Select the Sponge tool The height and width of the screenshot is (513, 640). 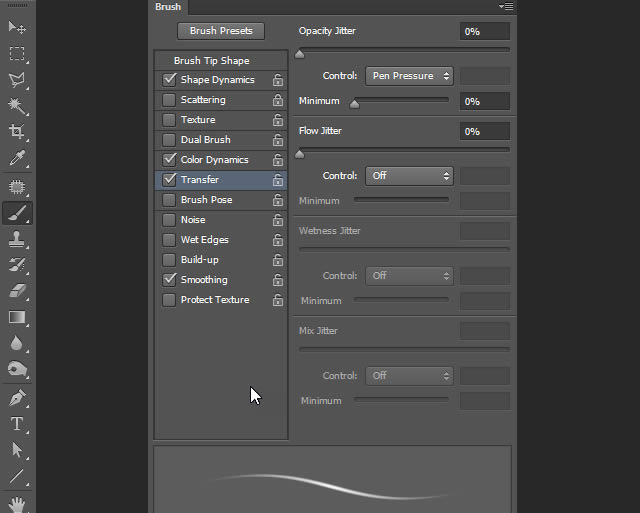pos(17,369)
